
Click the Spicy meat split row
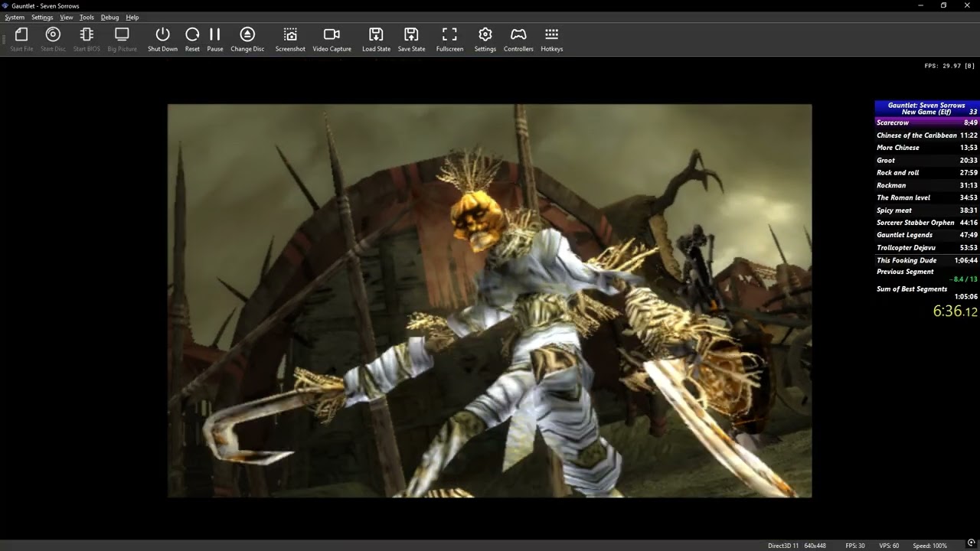tap(926, 210)
